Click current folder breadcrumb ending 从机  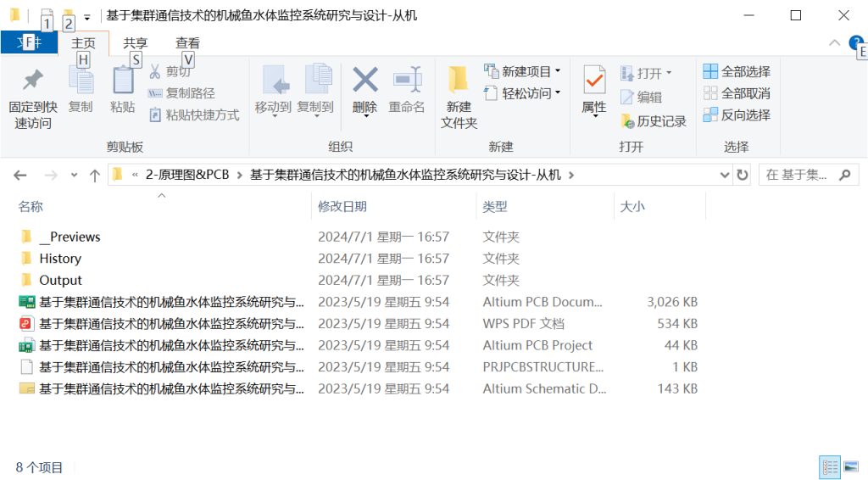coord(405,175)
